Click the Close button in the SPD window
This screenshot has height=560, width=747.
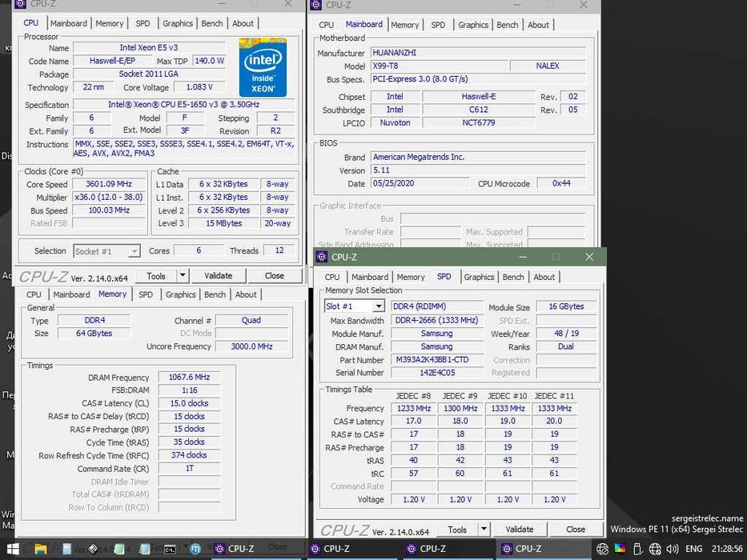pos(576,529)
